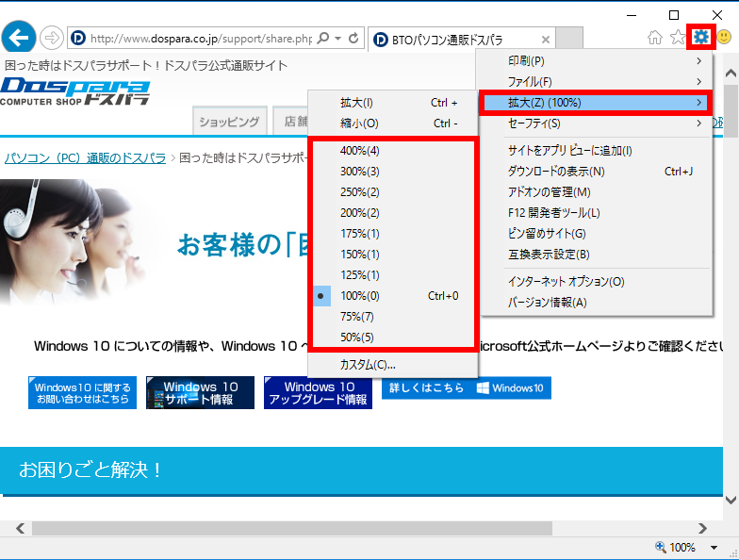Set zoom to 175%(1)
739x560 pixels.
[x=393, y=234]
